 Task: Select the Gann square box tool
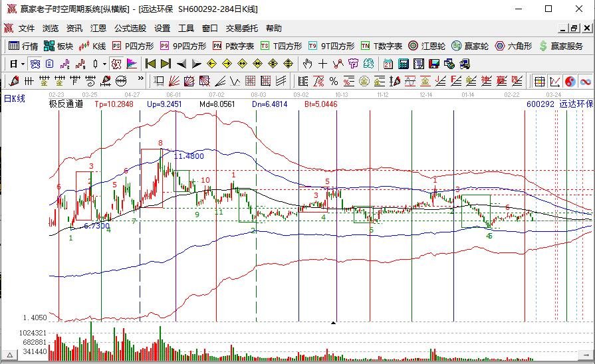pos(189,81)
